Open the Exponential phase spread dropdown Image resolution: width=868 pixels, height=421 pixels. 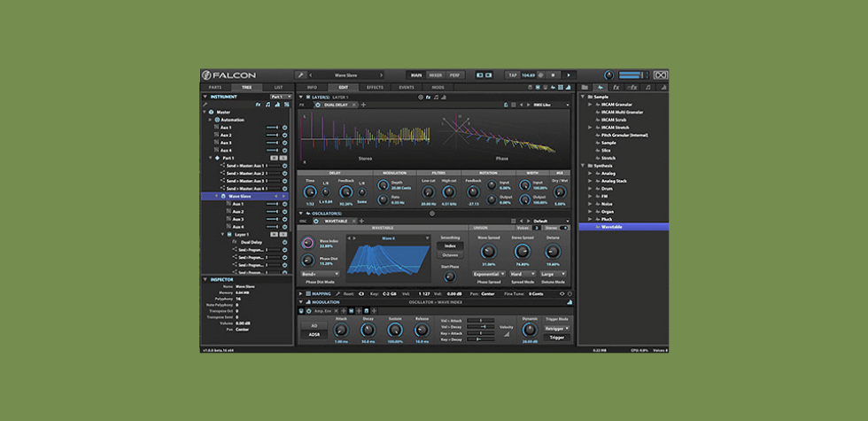click(x=489, y=274)
